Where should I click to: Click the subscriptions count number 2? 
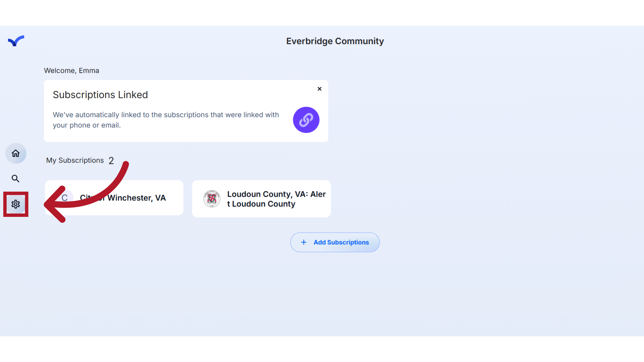coord(111,161)
